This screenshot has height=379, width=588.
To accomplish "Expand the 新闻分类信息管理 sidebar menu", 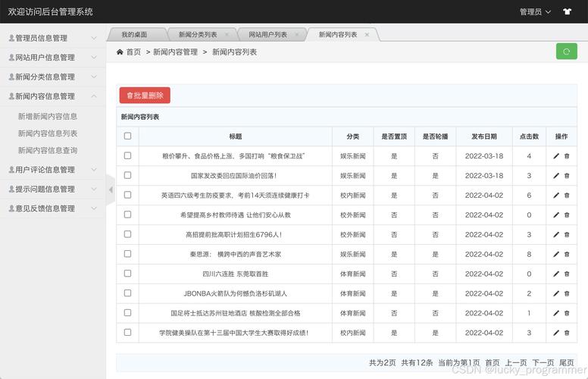I will (x=52, y=77).
